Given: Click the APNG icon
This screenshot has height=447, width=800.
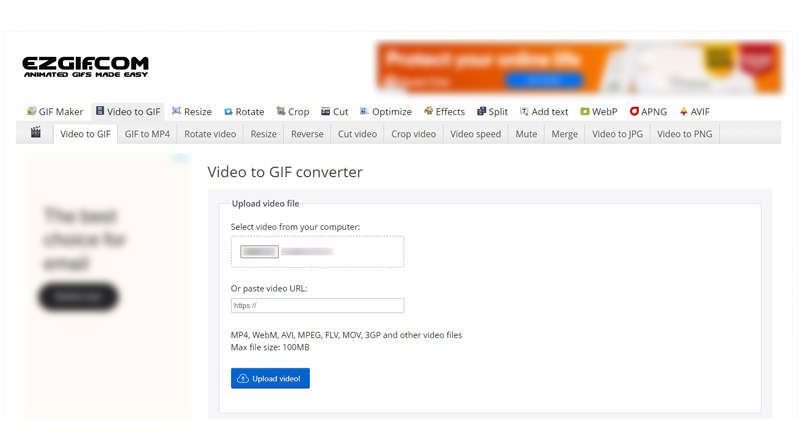Looking at the screenshot, I should click(x=634, y=111).
